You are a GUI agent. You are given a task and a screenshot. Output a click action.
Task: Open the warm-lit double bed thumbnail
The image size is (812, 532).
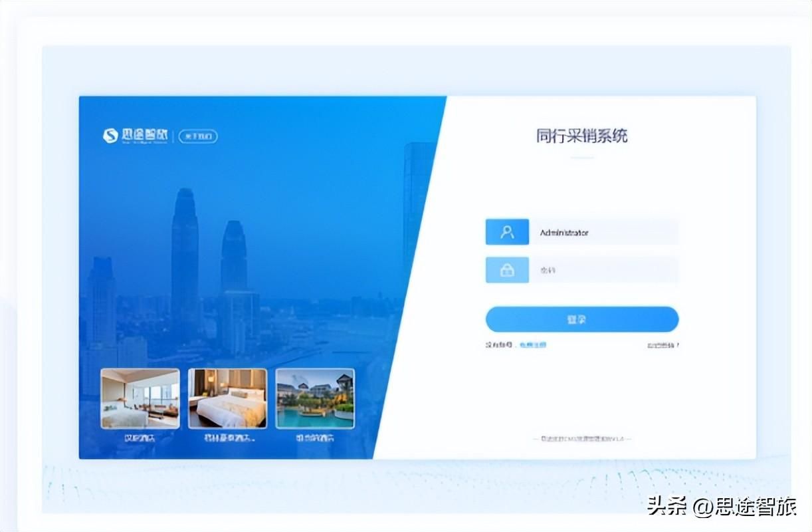pyautogui.click(x=228, y=398)
